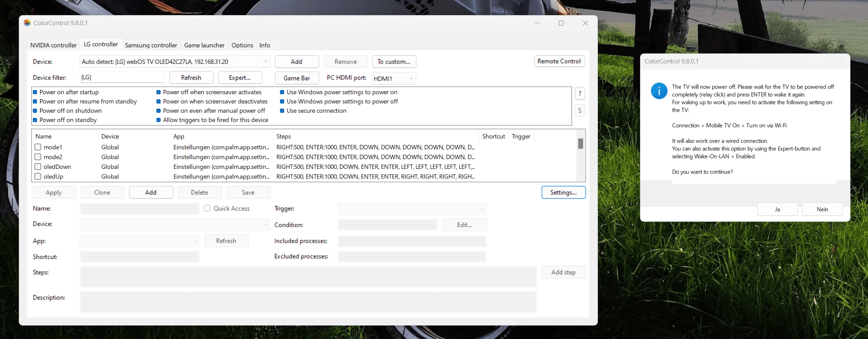Close the ColorControl power off dialog

coord(842,61)
